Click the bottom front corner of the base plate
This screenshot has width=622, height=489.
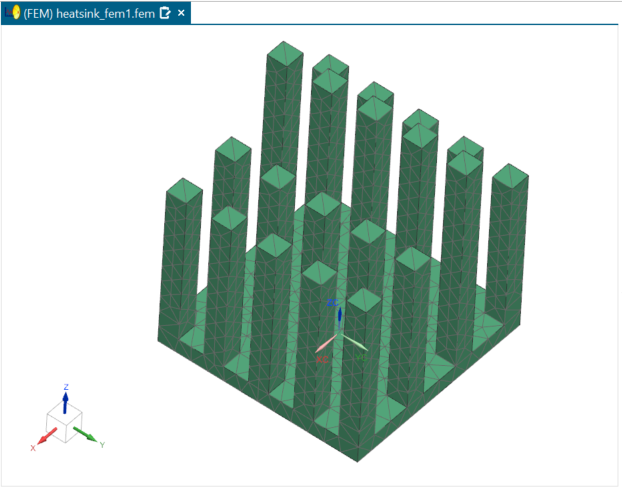[x=358, y=459]
